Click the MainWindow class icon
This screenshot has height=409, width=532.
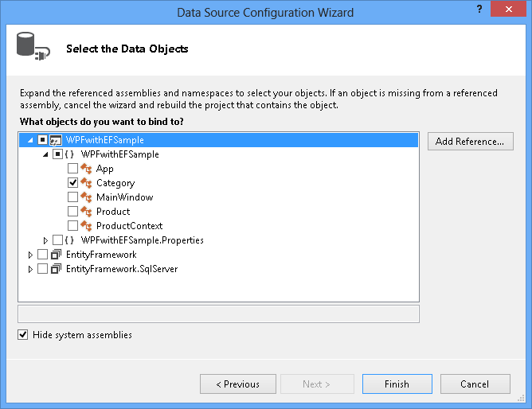click(87, 197)
